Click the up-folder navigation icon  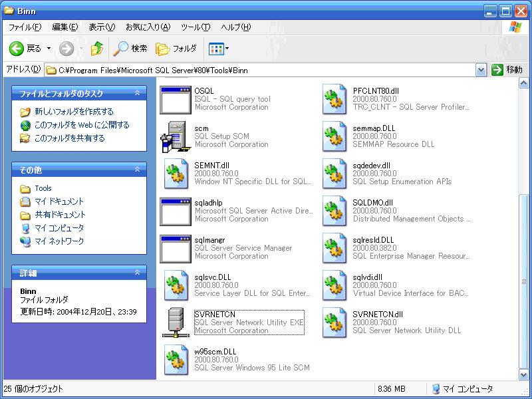click(96, 49)
